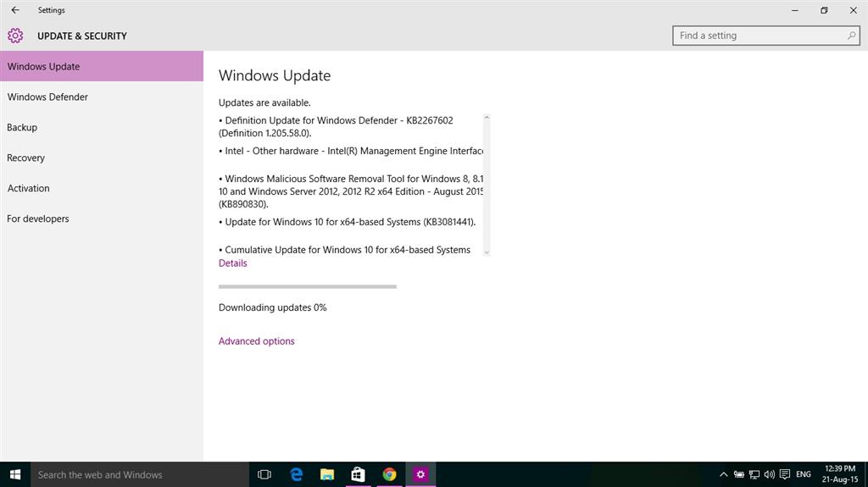868x487 pixels.
Task: Open the Action Center notifications icon
Action: (784, 474)
